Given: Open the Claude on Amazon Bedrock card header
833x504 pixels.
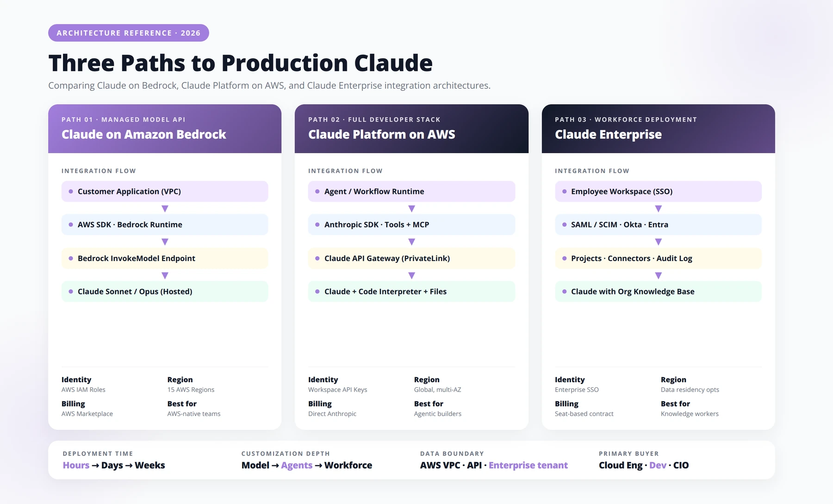Looking at the screenshot, I should click(x=165, y=129).
